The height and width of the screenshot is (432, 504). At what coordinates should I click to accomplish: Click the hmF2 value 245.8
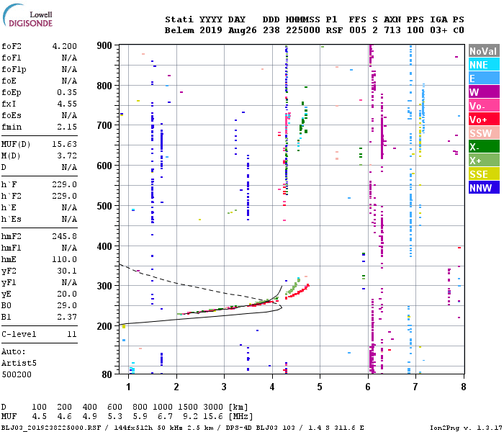65,236
